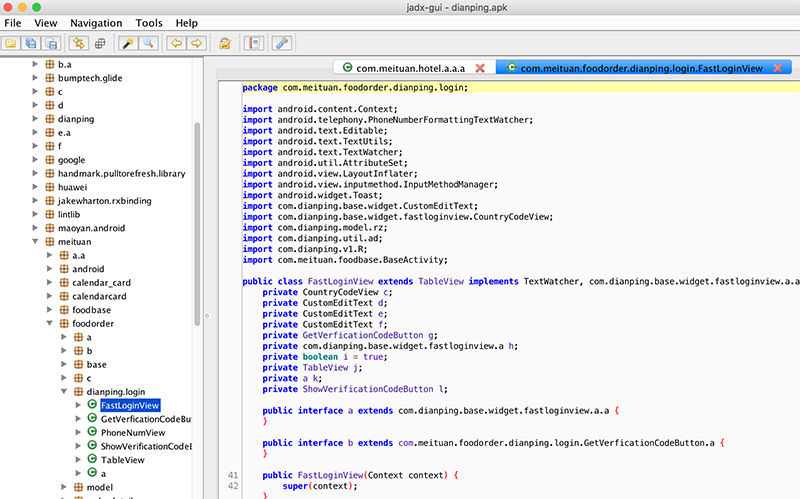Viewport: 800px width, 499px height.
Task: Click the package icon next to base
Action: pyautogui.click(x=78, y=364)
